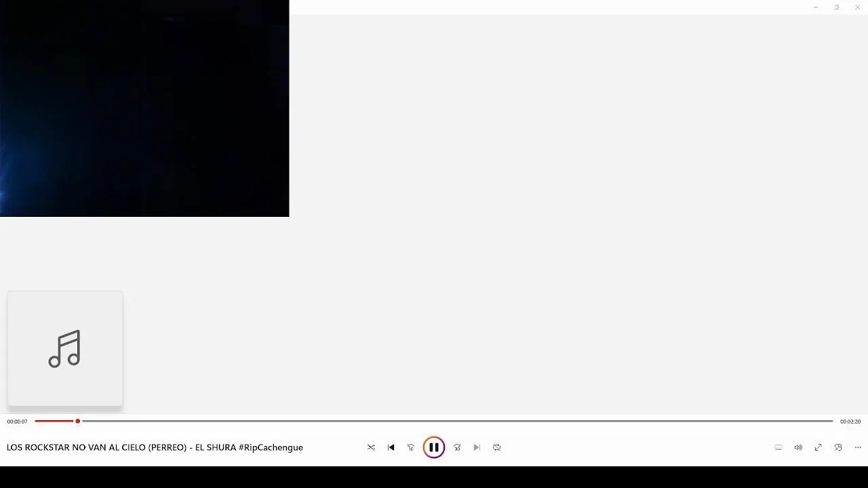Toggle shuffle playback
Screen dimensions: 868x488
click(371, 447)
